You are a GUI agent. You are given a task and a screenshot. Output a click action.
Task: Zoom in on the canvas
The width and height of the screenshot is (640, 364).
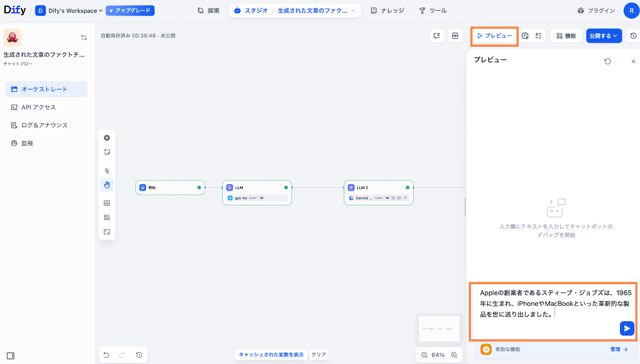pos(454,355)
